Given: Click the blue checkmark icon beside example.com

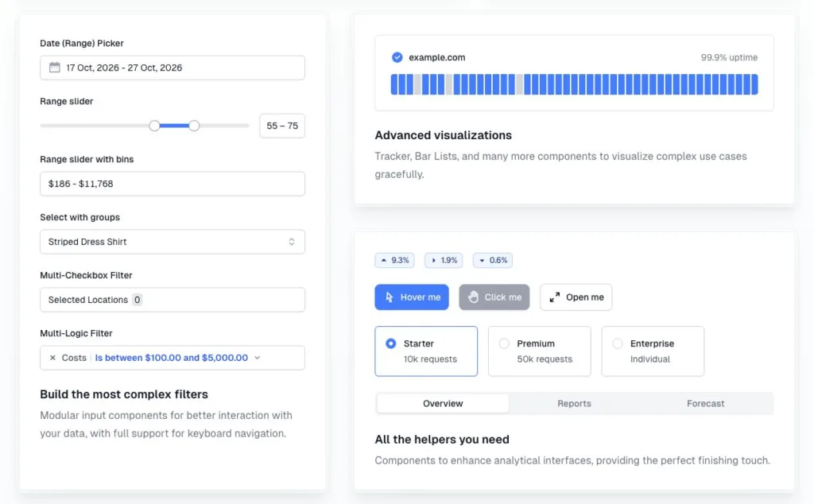Looking at the screenshot, I should pyautogui.click(x=397, y=57).
